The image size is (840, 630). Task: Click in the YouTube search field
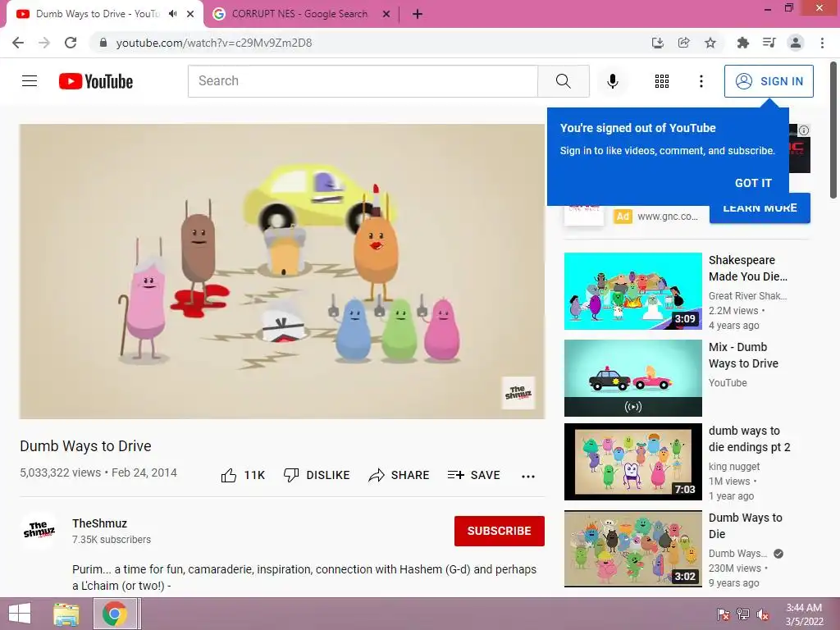click(x=363, y=81)
